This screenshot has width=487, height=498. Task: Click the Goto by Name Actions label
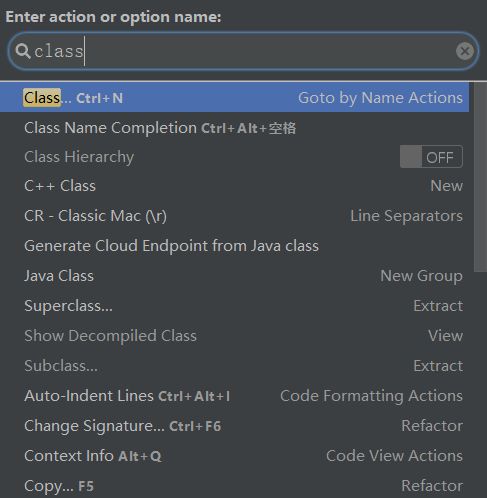[x=380, y=98]
